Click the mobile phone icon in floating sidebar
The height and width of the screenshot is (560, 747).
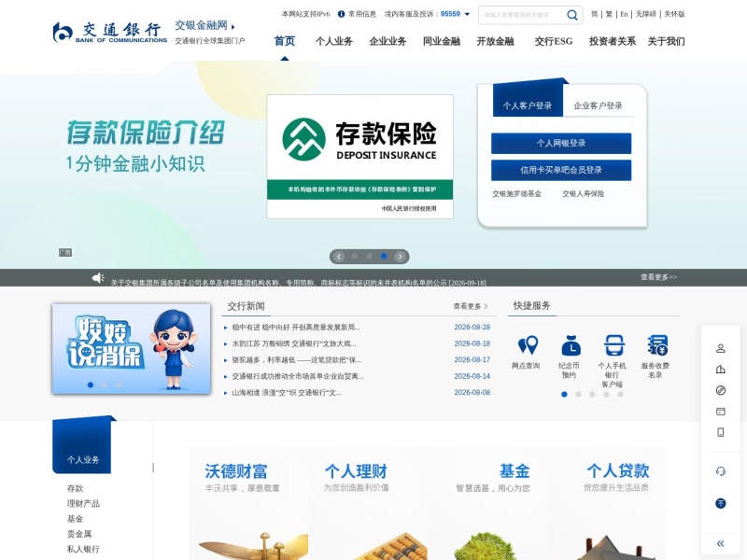pyautogui.click(x=720, y=432)
